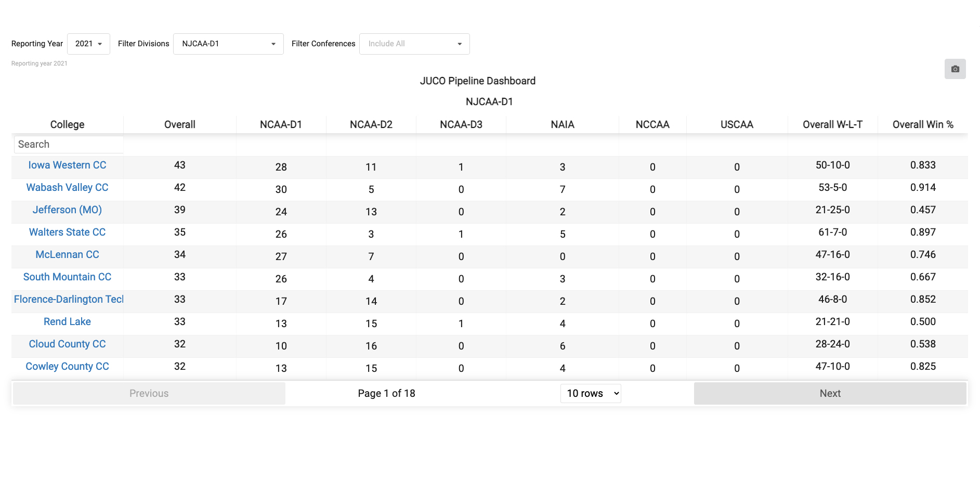
Task: Sort by the NCAA-D3 column header
Action: pyautogui.click(x=461, y=124)
